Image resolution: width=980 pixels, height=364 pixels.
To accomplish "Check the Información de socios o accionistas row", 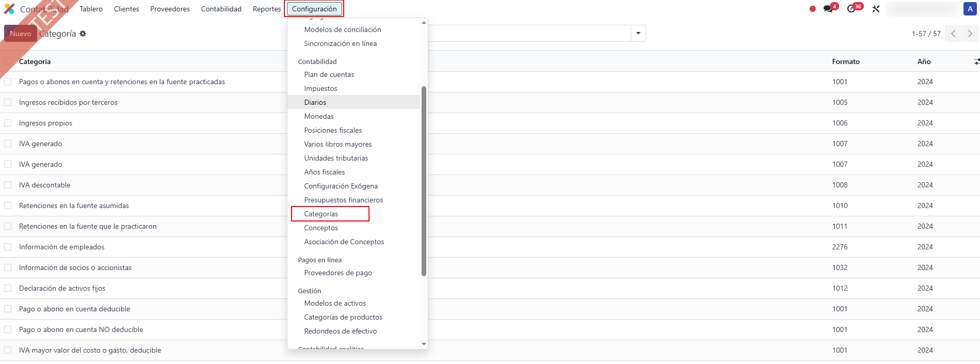I will pos(8,267).
